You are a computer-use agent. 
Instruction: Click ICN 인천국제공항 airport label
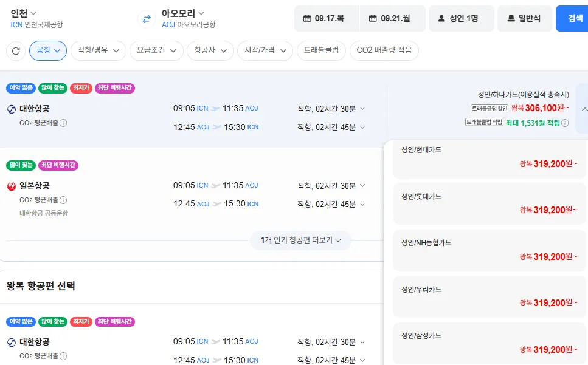point(36,25)
